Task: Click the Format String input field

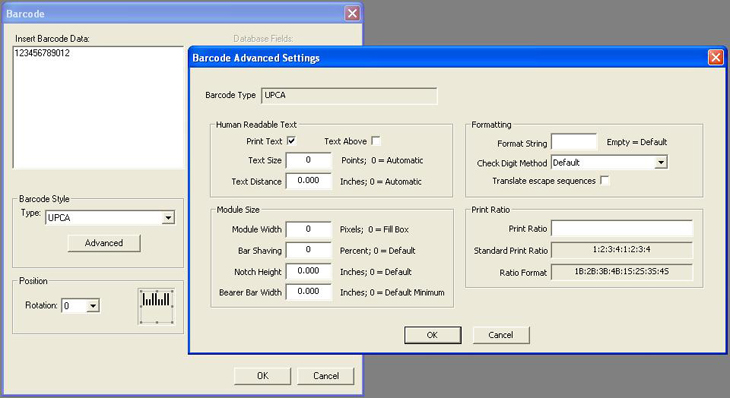Action: [x=574, y=142]
